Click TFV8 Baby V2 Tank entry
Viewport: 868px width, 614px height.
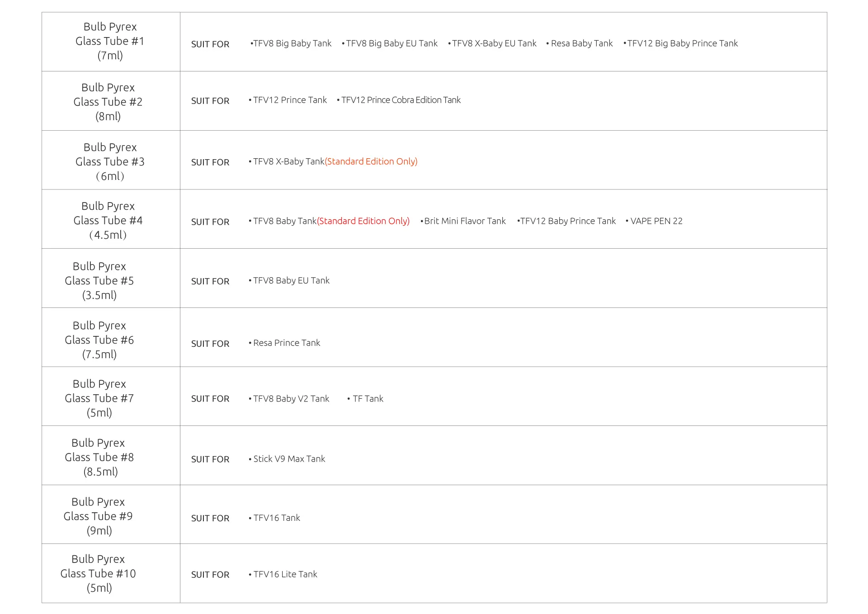(x=291, y=399)
